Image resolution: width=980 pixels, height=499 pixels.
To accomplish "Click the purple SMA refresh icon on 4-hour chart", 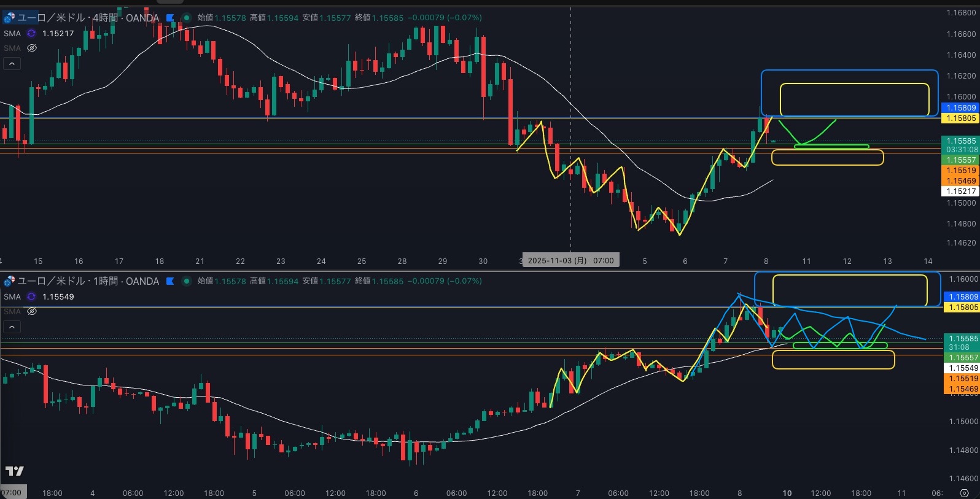I will (x=31, y=34).
